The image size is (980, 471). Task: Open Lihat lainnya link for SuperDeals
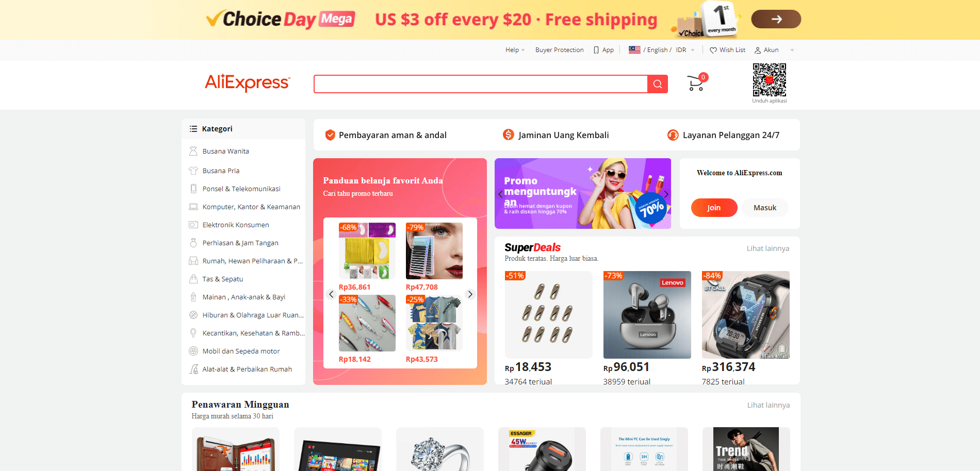tap(768, 248)
